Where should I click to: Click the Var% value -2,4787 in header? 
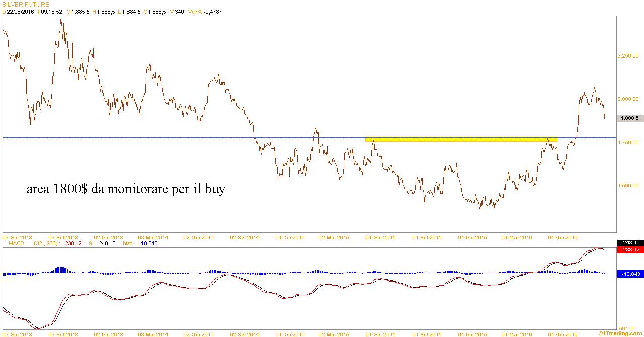click(212, 12)
